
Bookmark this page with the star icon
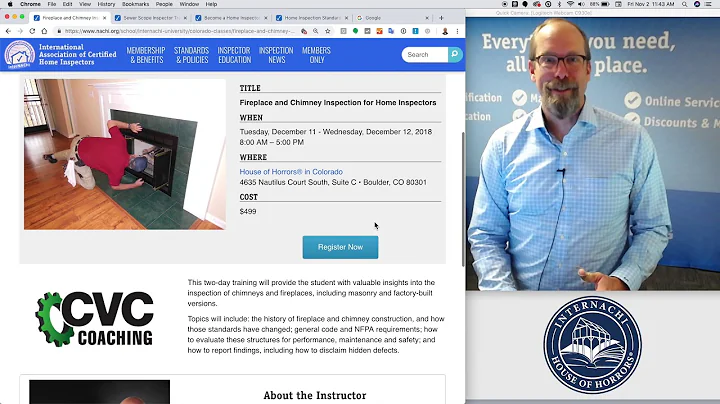tap(327, 31)
